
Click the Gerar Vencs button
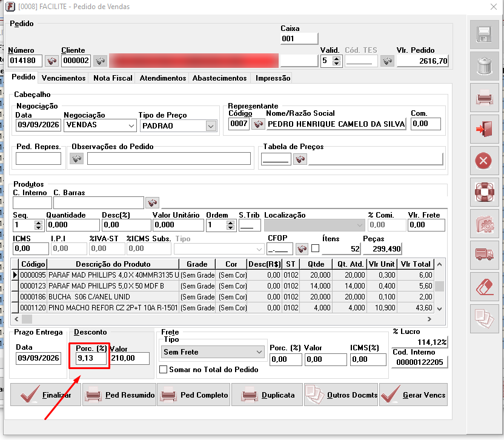coord(413,395)
